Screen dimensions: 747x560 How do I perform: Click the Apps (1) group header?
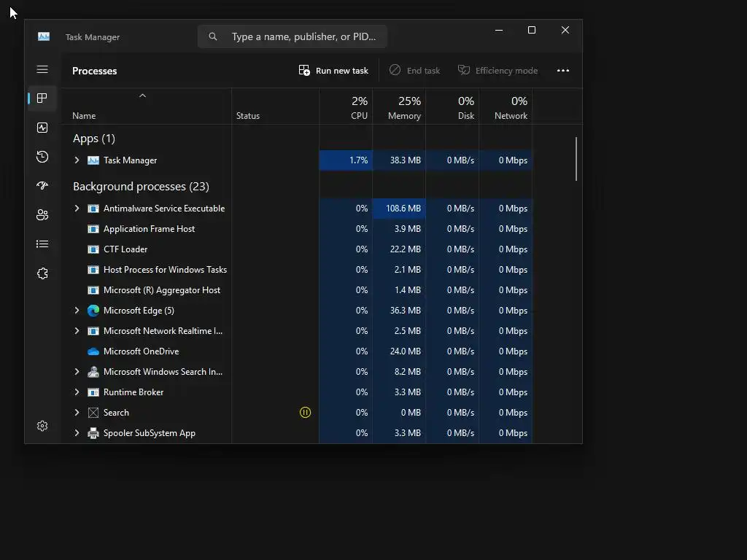point(94,139)
